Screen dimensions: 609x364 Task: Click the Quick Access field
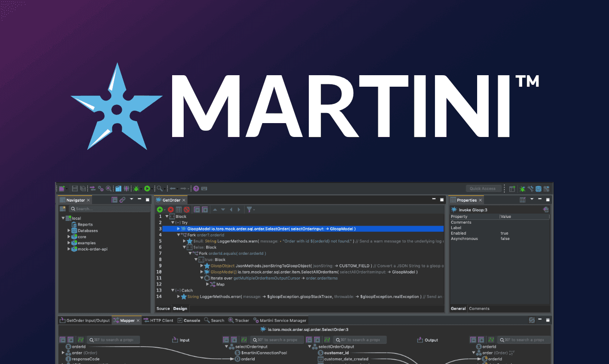(x=484, y=189)
